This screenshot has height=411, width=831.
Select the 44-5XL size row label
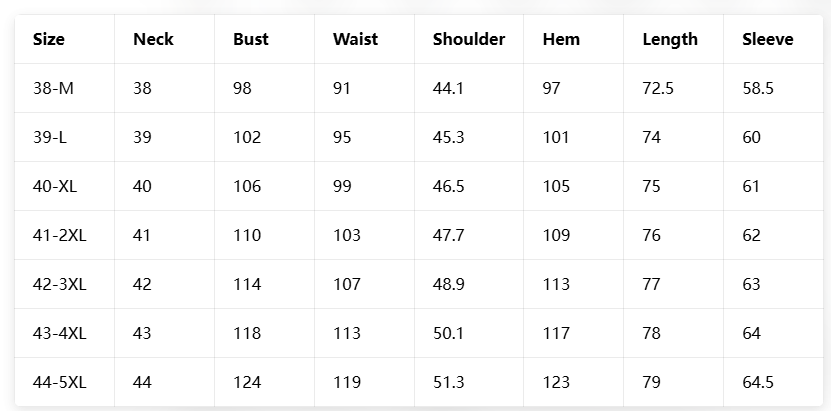(60, 382)
